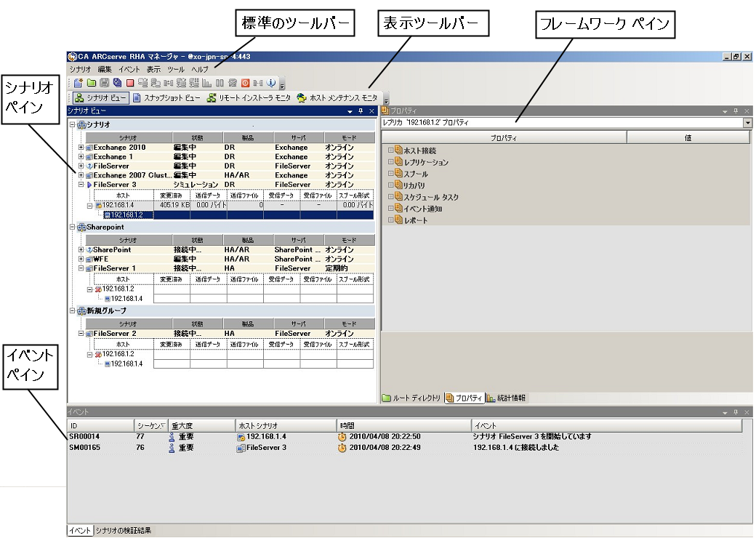Collapse the FileServer 3 scenario node
This screenshot has width=756, height=538.
(81, 185)
